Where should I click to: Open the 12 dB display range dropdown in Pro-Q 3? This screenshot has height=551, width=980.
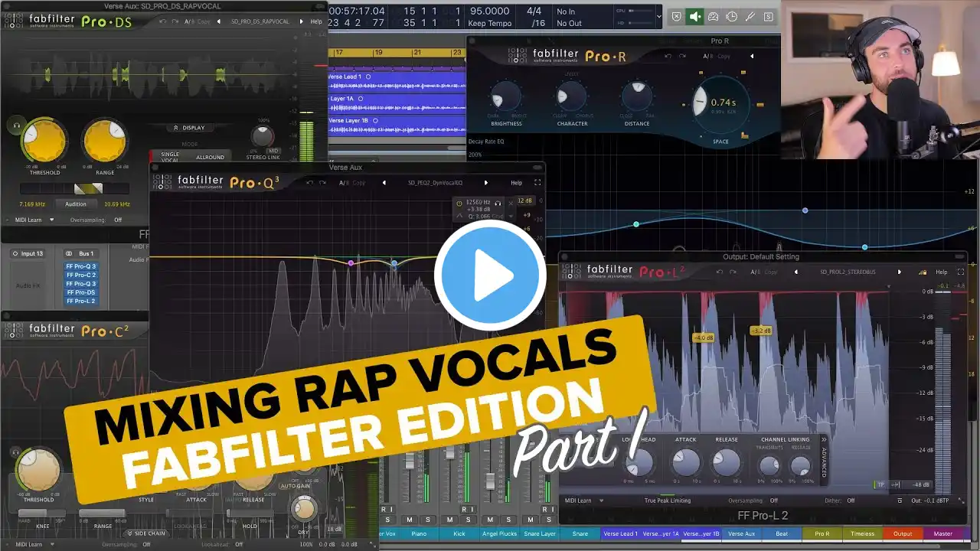[524, 201]
